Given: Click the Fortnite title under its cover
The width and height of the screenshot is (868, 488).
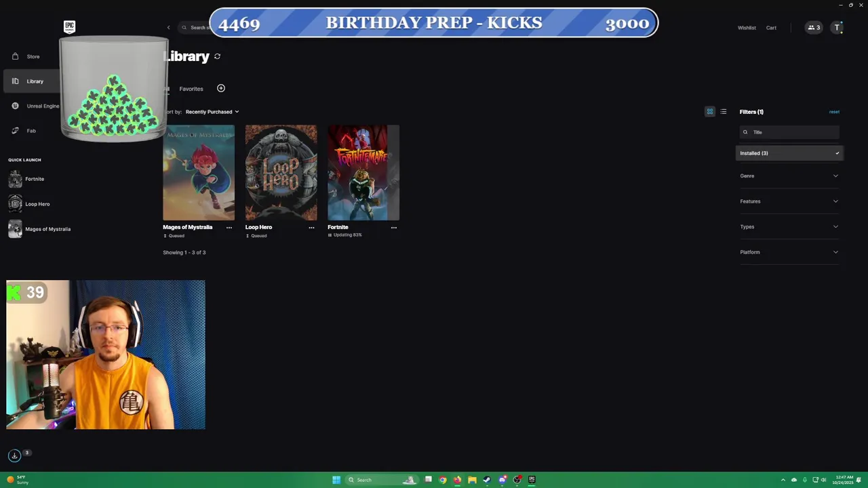Looking at the screenshot, I should pyautogui.click(x=338, y=227).
